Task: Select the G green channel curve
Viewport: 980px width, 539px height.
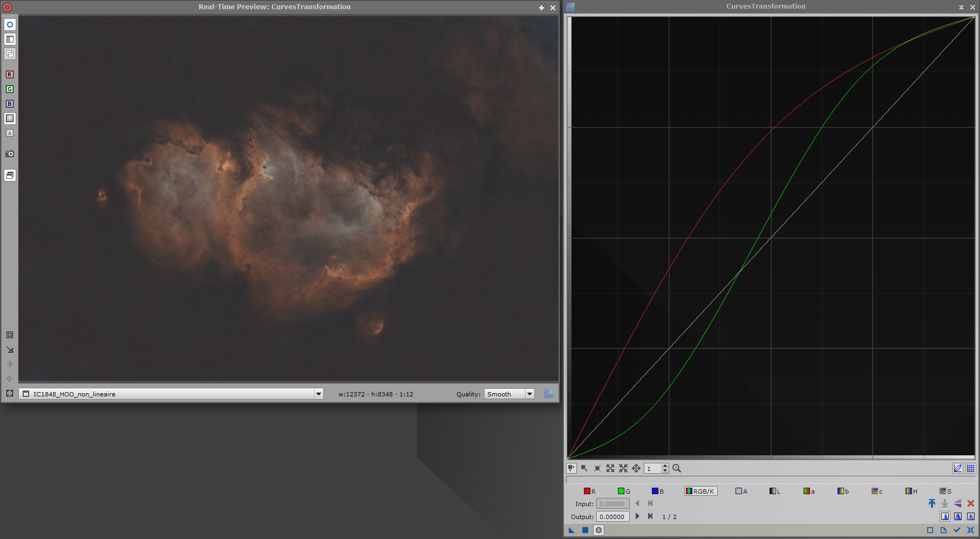Action: click(x=624, y=491)
